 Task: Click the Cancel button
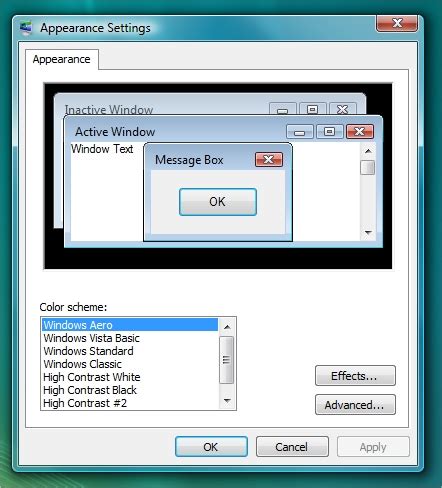point(292,447)
